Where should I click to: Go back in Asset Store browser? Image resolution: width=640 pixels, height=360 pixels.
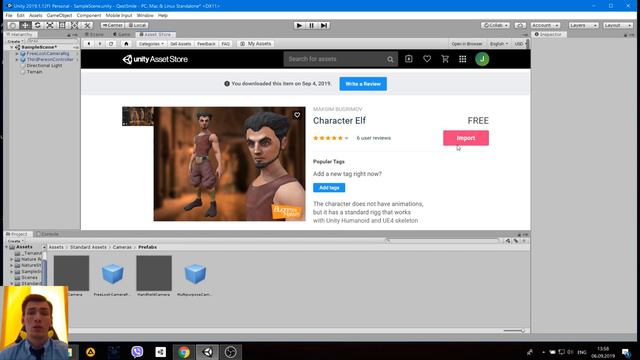coord(89,44)
